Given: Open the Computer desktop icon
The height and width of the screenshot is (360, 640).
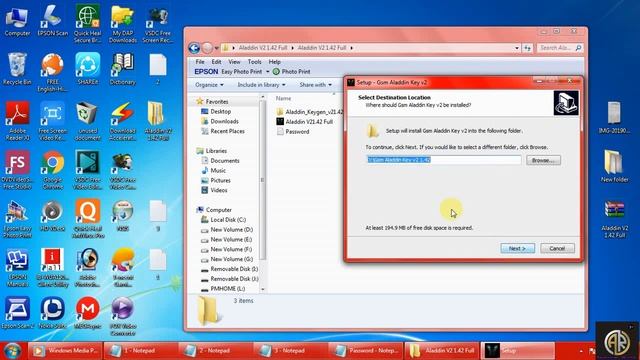Looking at the screenshot, I should [x=17, y=22].
